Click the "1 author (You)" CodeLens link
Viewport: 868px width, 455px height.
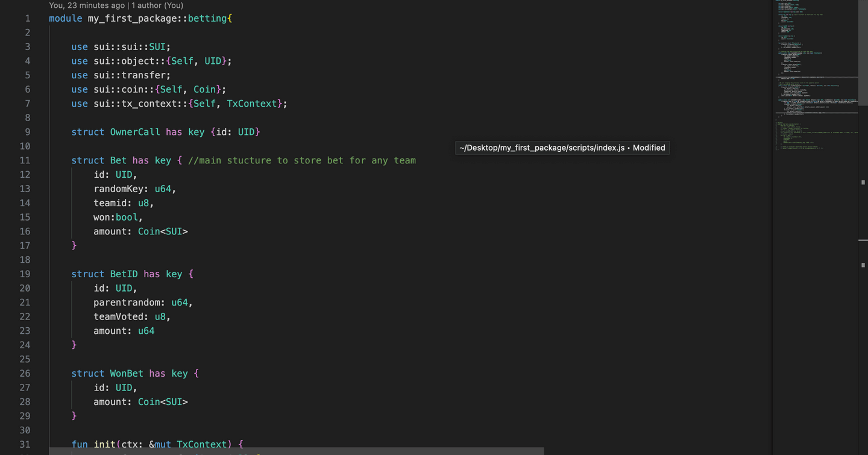coord(157,5)
